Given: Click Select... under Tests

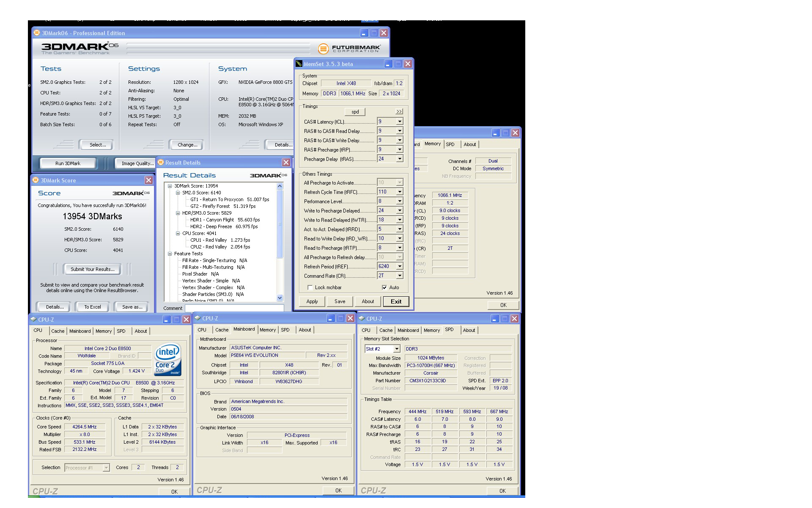Looking at the screenshot, I should [97, 145].
